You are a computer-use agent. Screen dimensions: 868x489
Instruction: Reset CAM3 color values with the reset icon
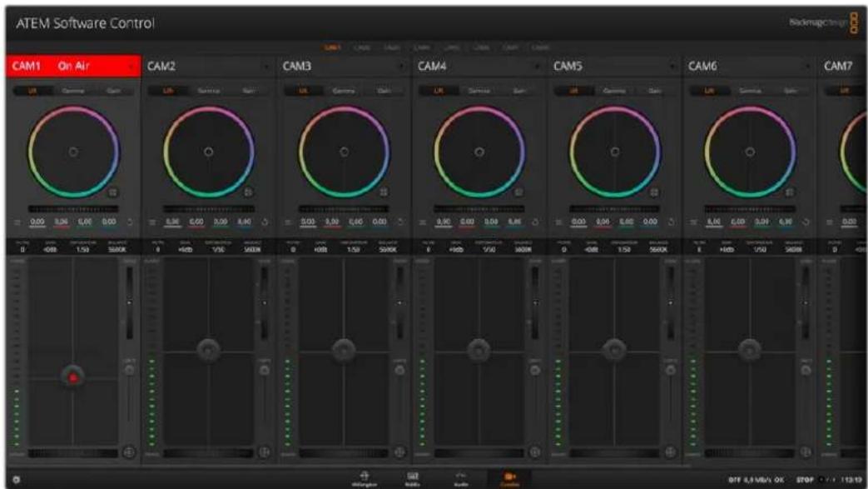point(400,222)
